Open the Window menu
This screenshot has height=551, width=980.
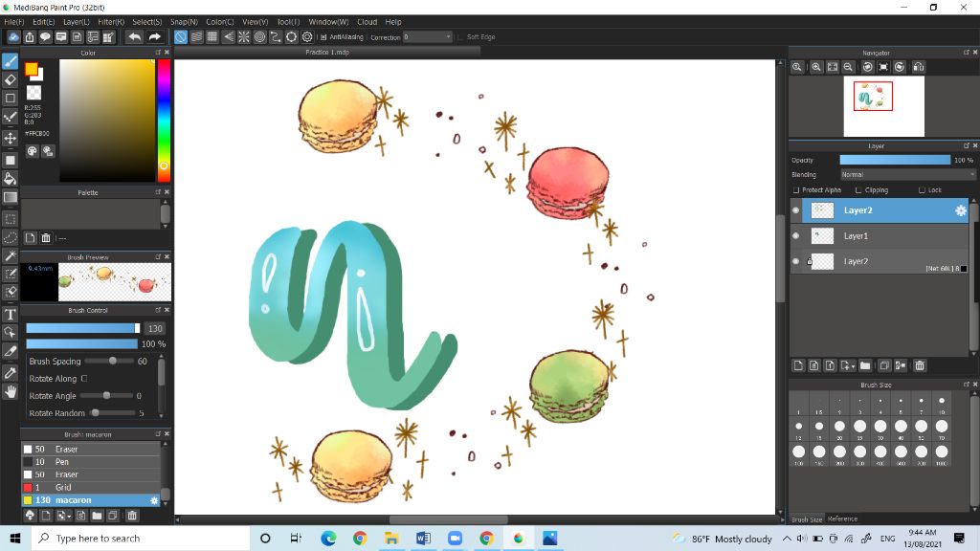click(x=329, y=22)
